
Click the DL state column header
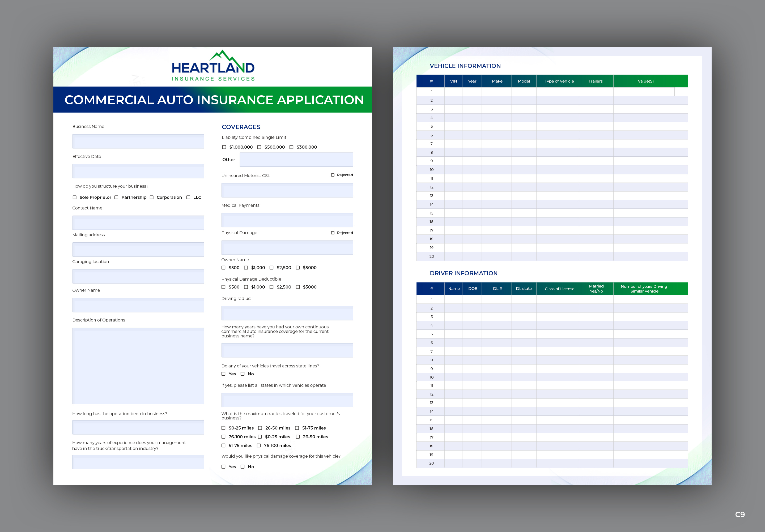[524, 289]
